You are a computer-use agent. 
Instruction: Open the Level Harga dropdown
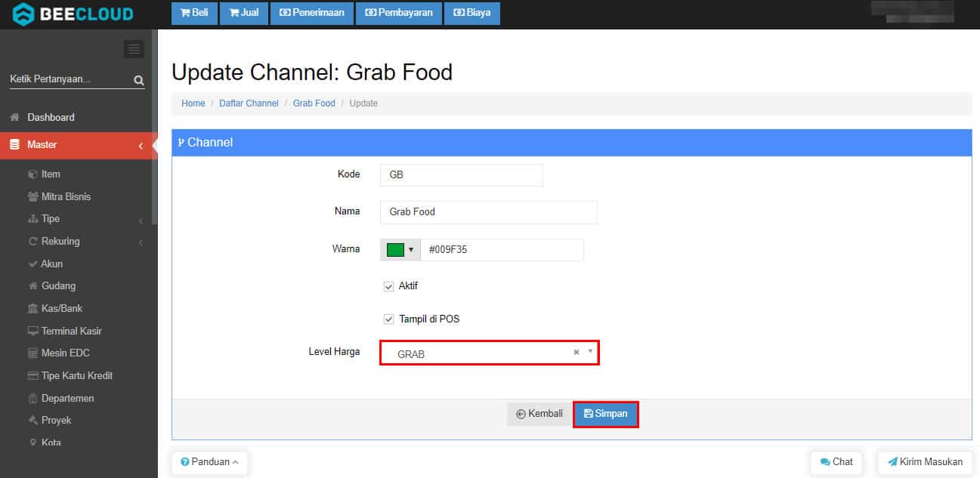484,353
